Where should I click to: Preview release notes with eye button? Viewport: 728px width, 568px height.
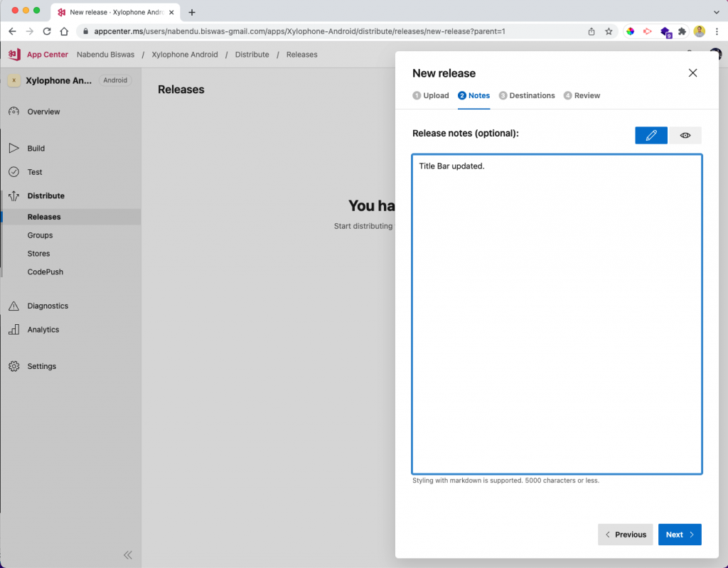685,135
